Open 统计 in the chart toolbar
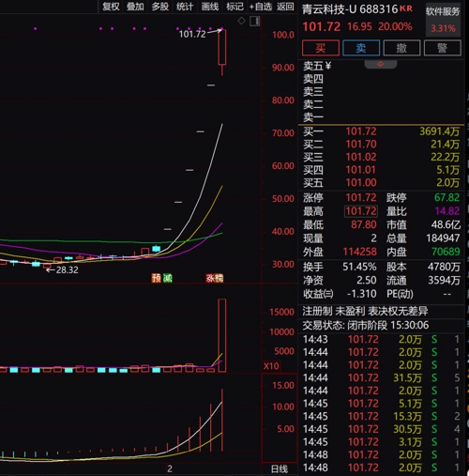Image resolution: width=469 pixels, height=476 pixels. (x=185, y=7)
